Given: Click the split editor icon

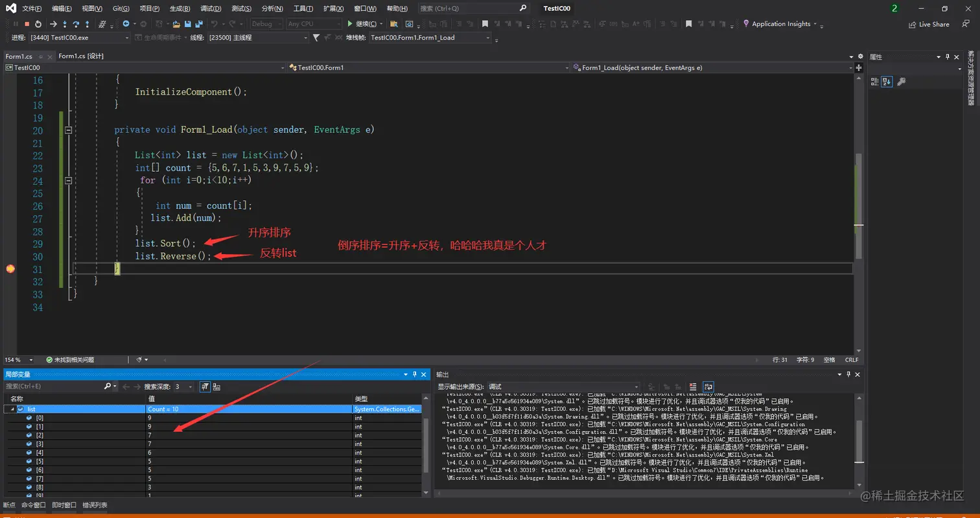Looking at the screenshot, I should (858, 67).
